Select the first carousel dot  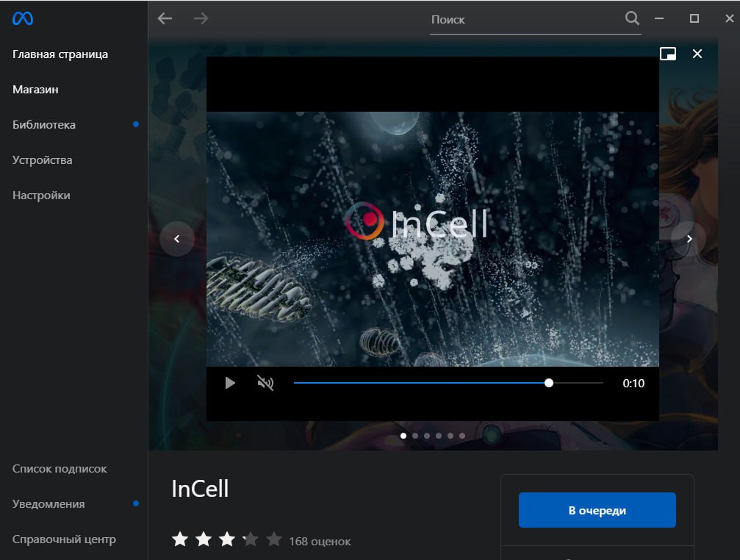(x=403, y=436)
